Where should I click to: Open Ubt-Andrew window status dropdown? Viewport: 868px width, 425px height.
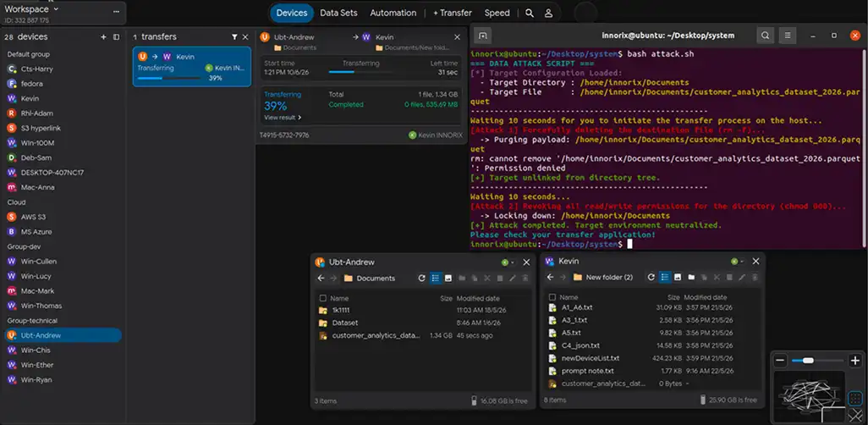click(x=507, y=262)
